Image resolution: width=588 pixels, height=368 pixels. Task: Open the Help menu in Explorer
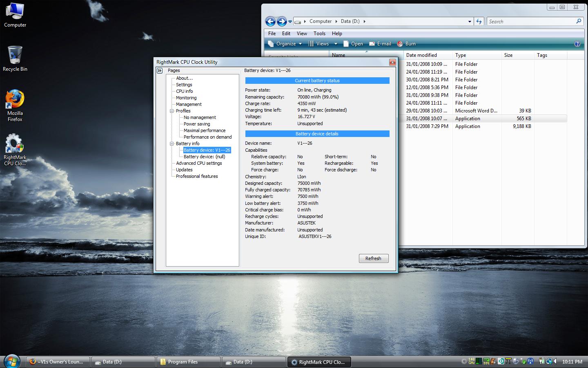[337, 34]
